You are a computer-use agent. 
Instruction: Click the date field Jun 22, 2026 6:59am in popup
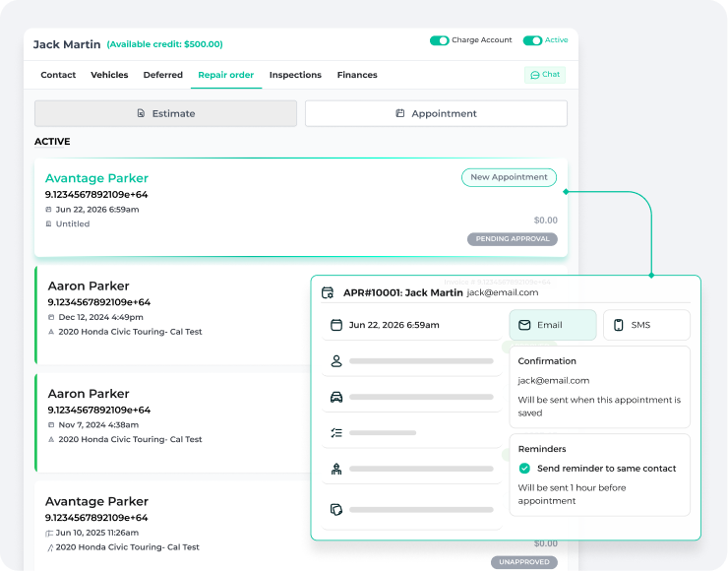[x=411, y=325]
